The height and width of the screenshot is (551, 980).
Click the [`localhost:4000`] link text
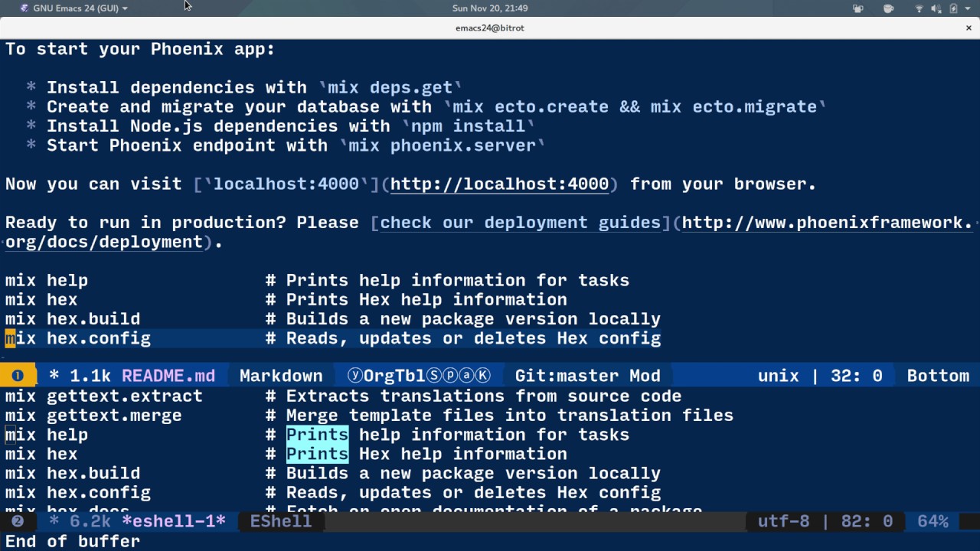tap(286, 184)
